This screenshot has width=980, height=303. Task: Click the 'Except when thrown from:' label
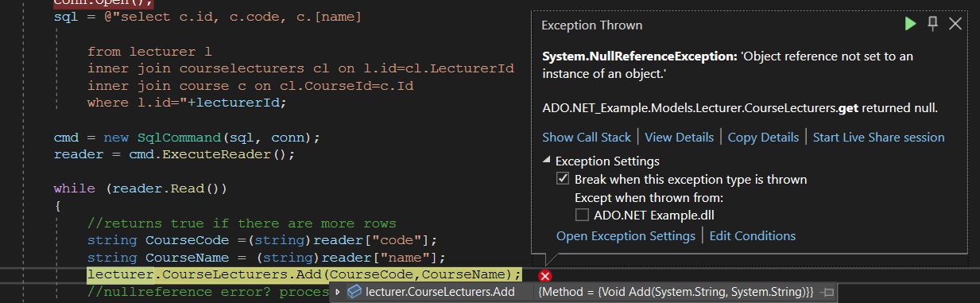(649, 197)
